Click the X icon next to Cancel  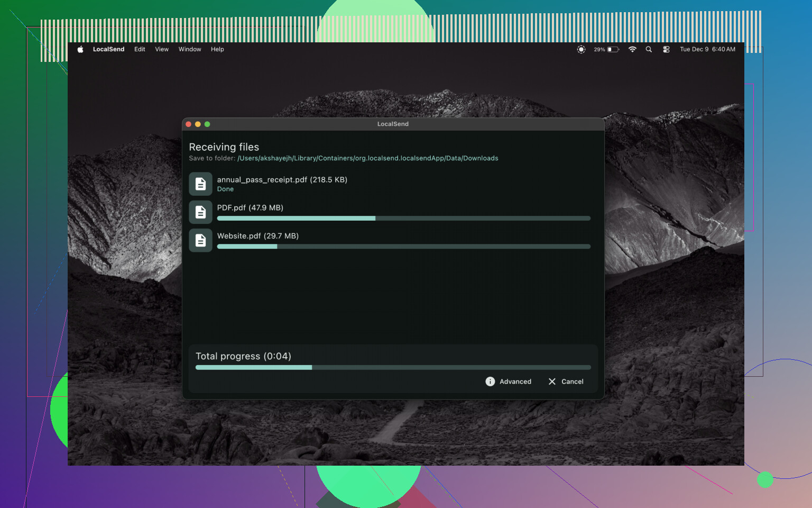pos(552,382)
